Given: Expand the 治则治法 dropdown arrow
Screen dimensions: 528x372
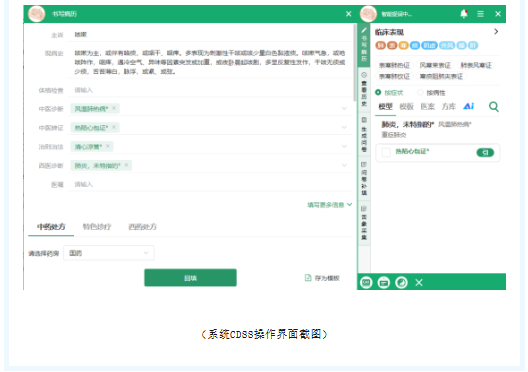Looking at the screenshot, I should click(344, 146).
